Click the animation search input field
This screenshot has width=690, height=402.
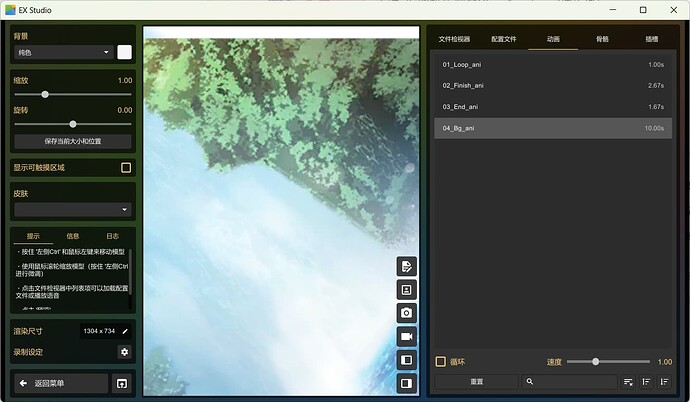click(569, 382)
